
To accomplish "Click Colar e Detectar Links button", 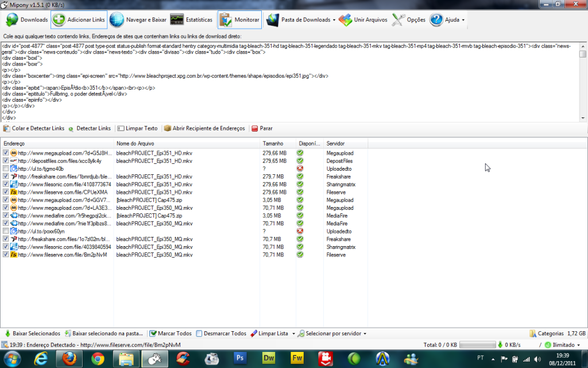I will pos(33,128).
